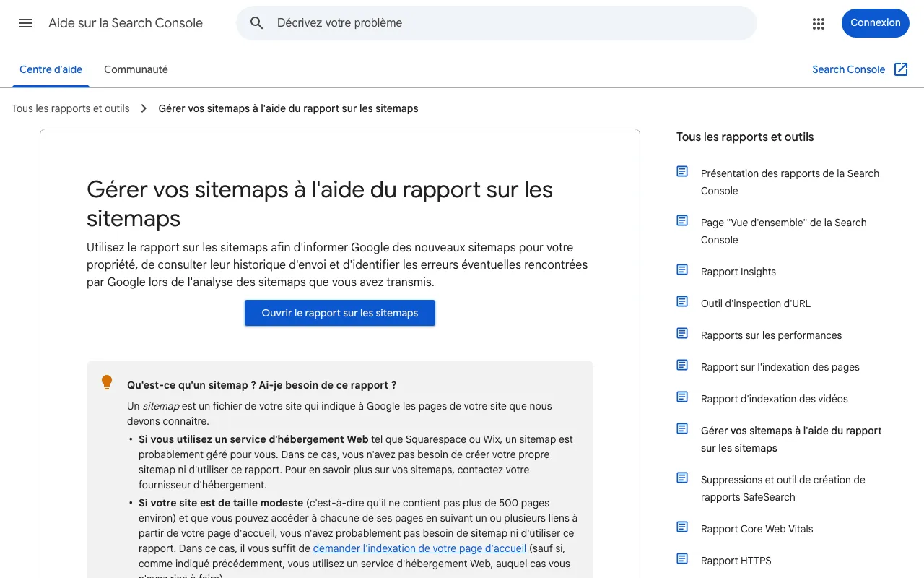Open the Rapport Insights article
Viewport: 924px width, 578px height.
(738, 272)
